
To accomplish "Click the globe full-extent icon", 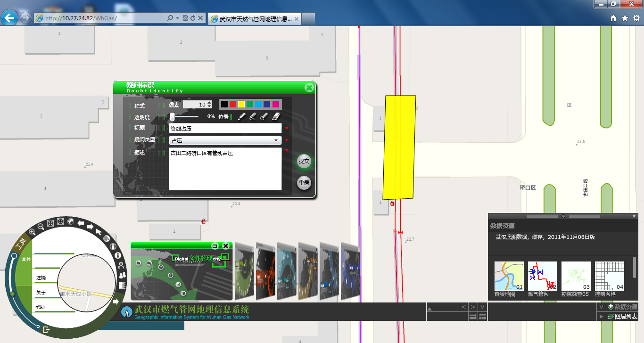I will point(71,221).
